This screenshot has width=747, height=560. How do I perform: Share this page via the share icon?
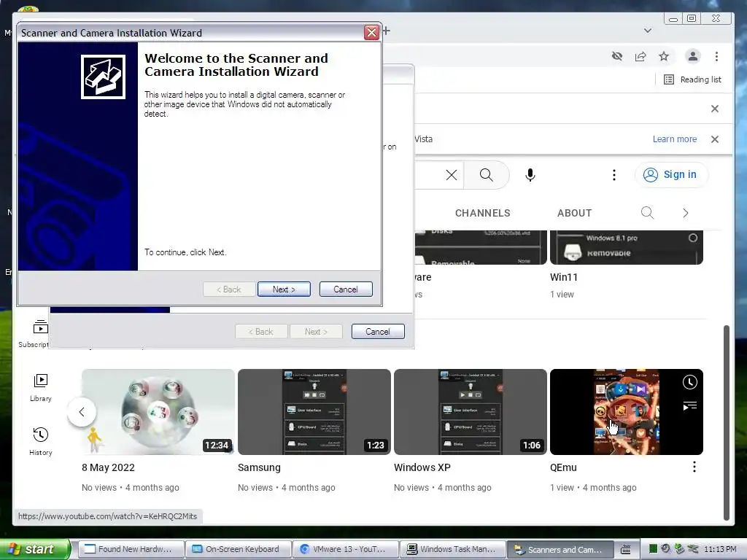(x=640, y=56)
